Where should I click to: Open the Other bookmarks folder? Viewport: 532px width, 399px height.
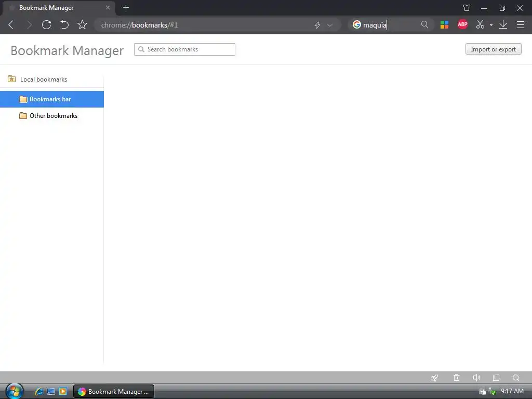tap(52, 116)
